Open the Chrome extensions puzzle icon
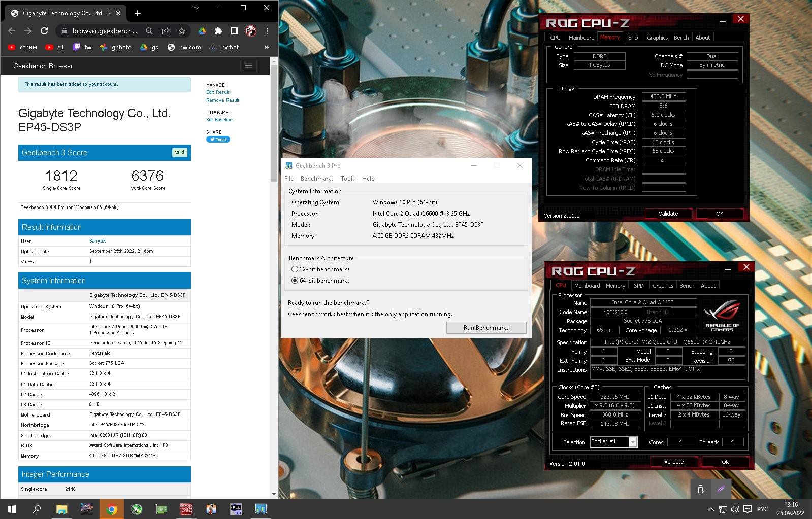 point(218,31)
